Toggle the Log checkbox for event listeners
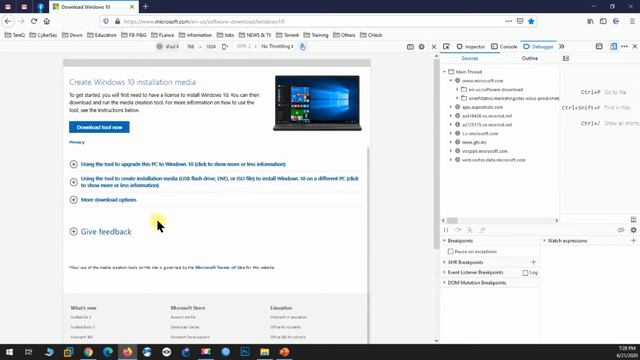Viewport: 640px width, 360px height. 525,273
